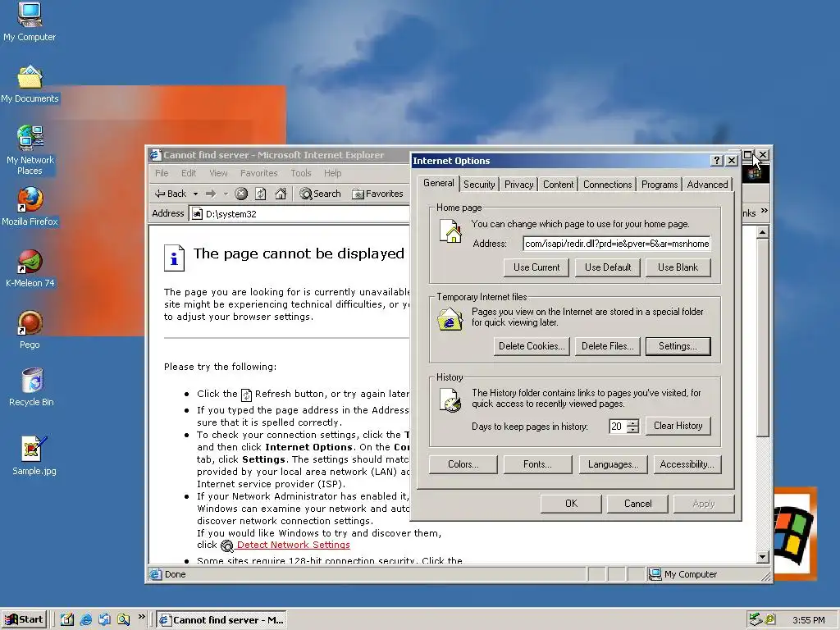Switch to the Programs tab
The image size is (840, 630).
659,185
